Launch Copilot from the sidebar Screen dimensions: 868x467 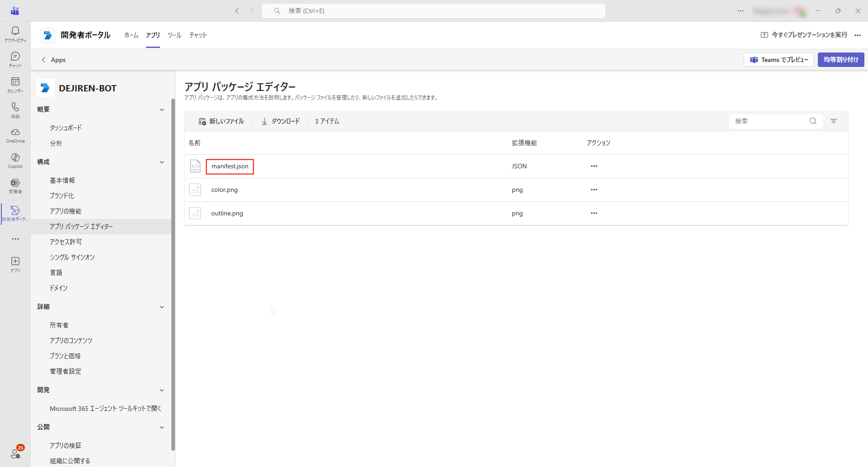15,161
